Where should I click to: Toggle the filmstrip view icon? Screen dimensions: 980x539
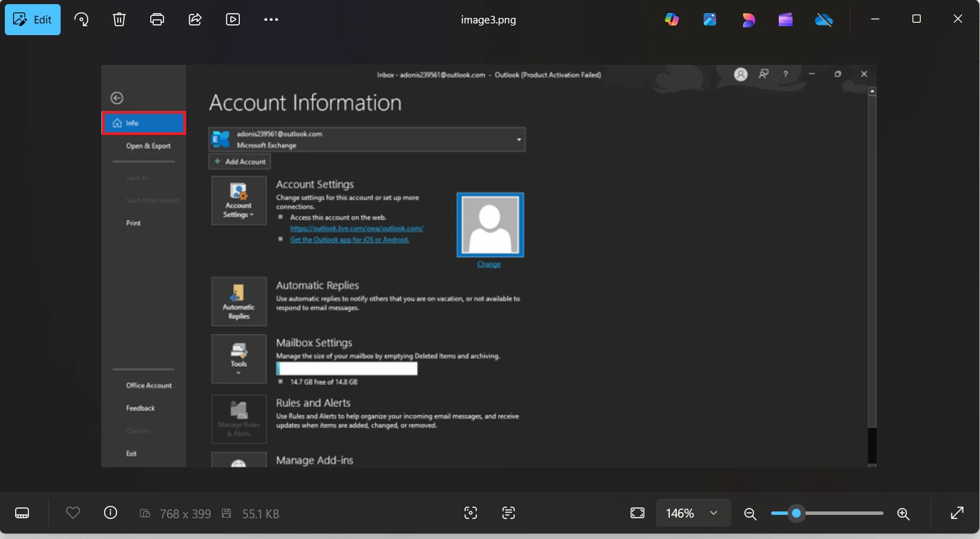coord(22,513)
